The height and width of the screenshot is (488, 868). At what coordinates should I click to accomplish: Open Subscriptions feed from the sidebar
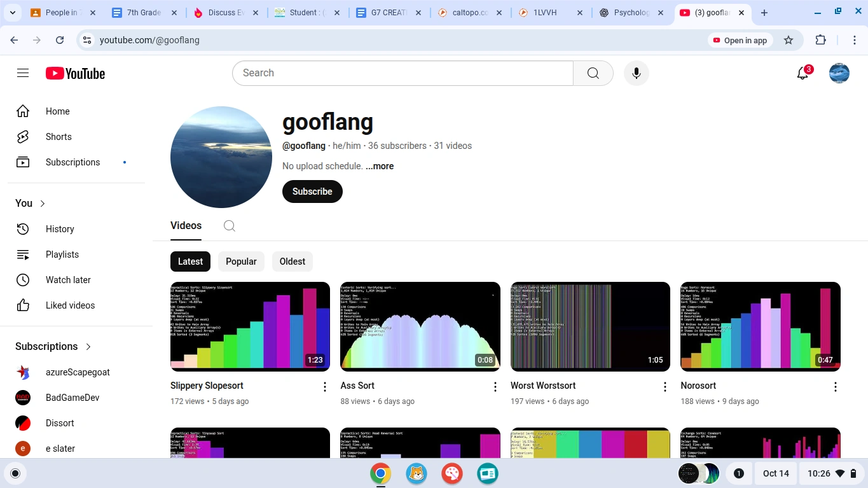click(72, 162)
